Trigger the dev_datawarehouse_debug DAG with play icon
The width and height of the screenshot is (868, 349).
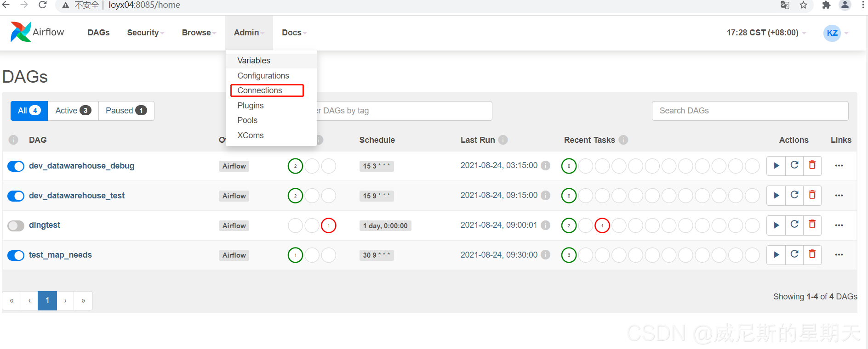tap(776, 166)
